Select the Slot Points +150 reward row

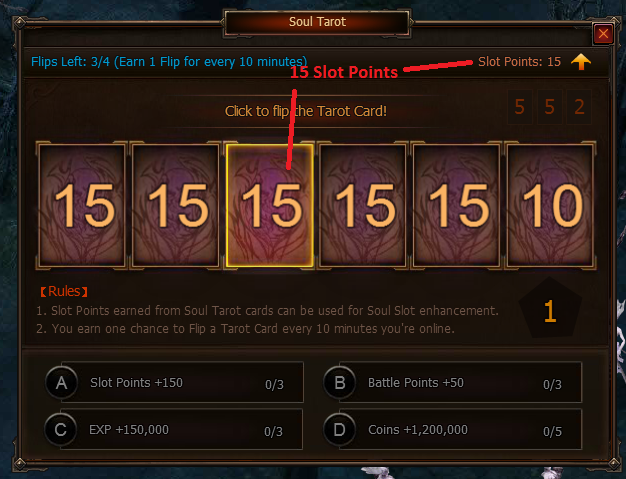coord(174,382)
